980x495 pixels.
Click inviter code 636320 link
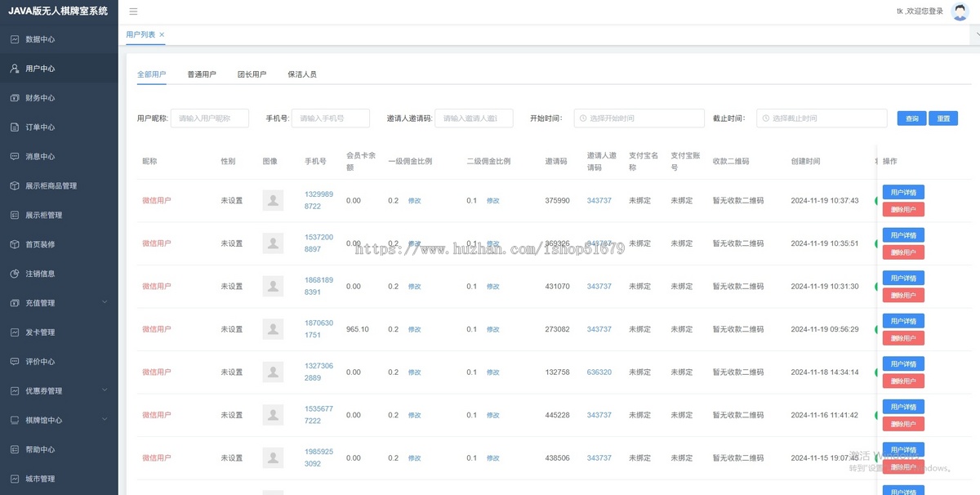pyautogui.click(x=599, y=372)
